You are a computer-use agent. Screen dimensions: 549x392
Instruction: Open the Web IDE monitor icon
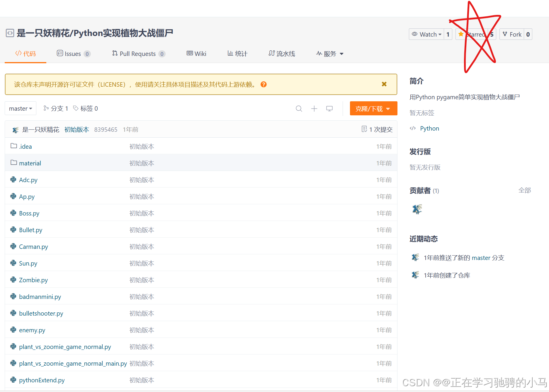coord(329,109)
